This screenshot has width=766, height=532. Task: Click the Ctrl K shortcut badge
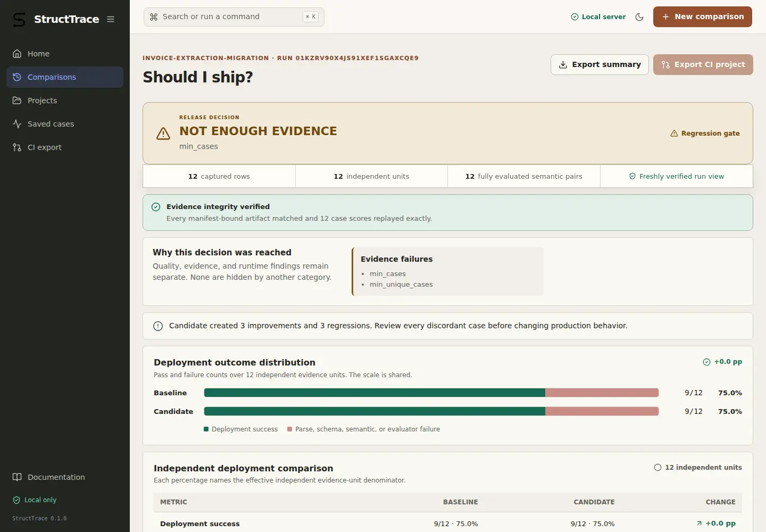pos(311,17)
